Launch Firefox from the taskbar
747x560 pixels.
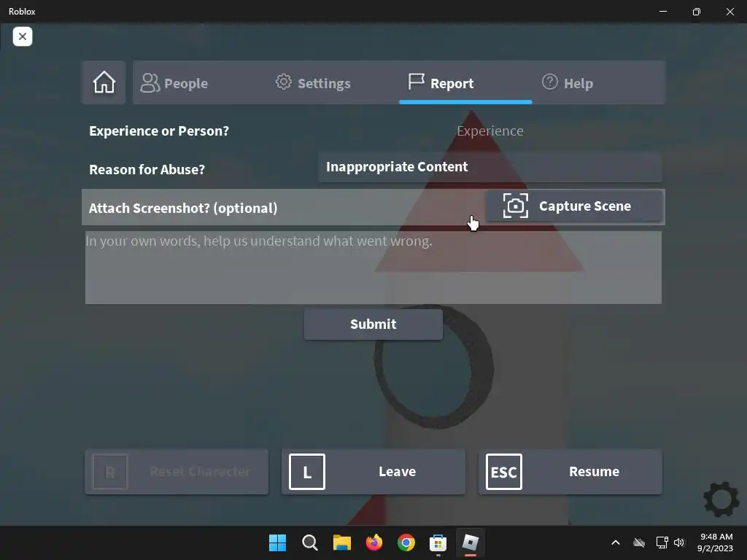pos(374,542)
